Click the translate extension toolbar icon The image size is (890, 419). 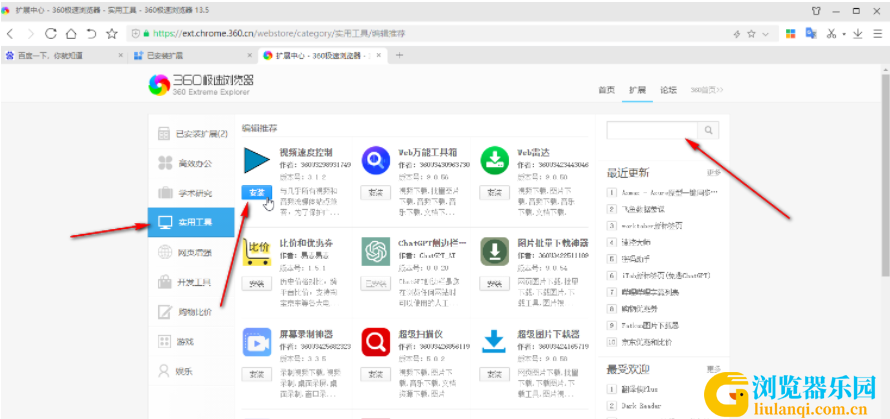[x=811, y=33]
